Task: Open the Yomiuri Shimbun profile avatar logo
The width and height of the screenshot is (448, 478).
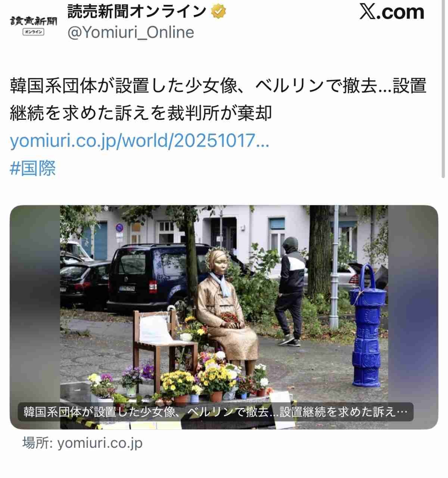Action: pyautogui.click(x=34, y=25)
